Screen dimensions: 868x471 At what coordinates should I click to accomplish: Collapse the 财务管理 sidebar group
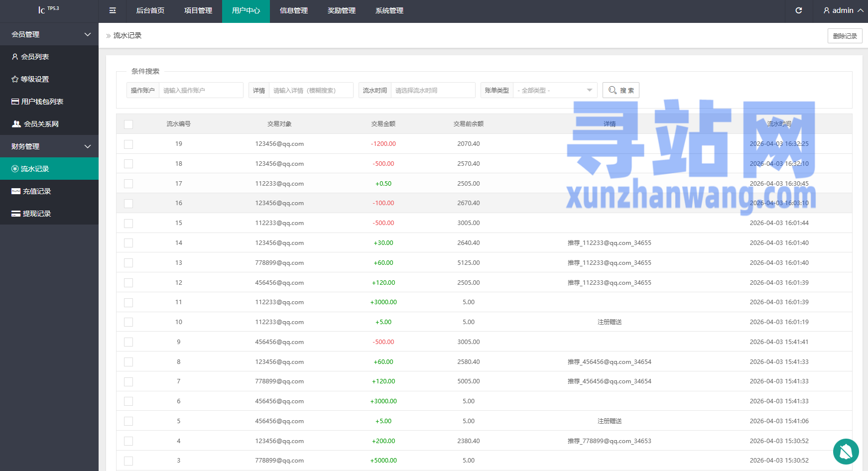coord(49,146)
